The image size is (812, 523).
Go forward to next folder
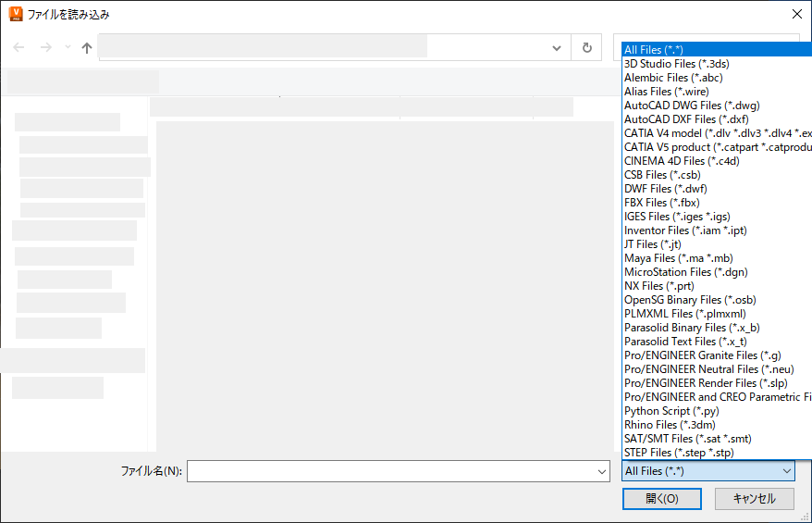[x=45, y=48]
